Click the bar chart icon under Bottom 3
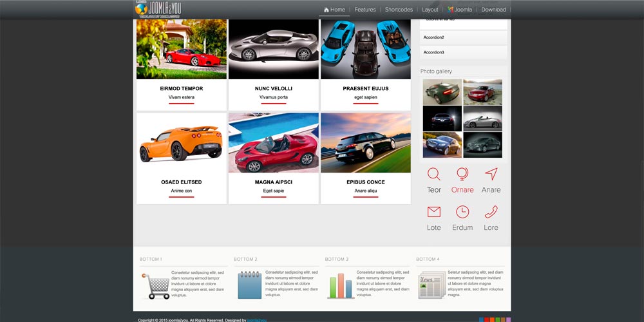 [x=341, y=285]
